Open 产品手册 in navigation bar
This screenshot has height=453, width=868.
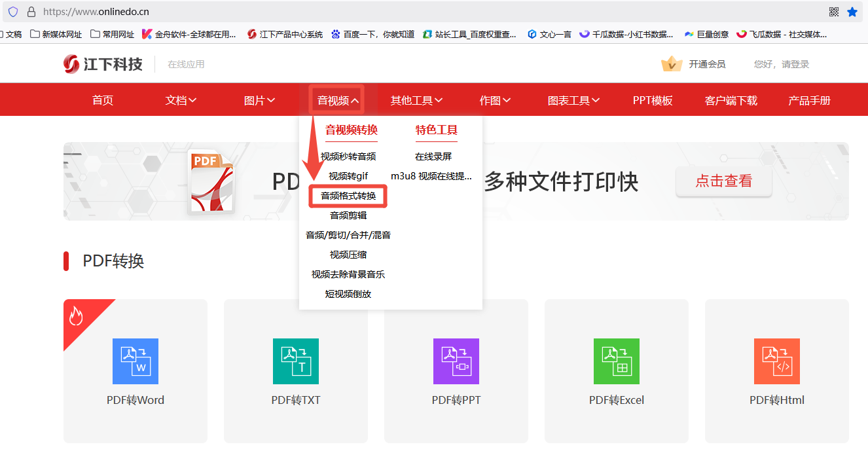click(810, 100)
